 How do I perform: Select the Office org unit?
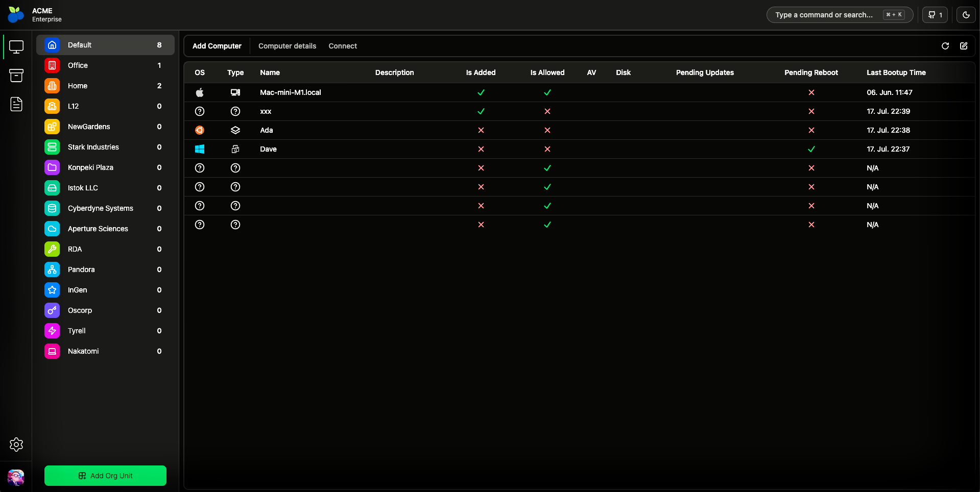[x=105, y=65]
